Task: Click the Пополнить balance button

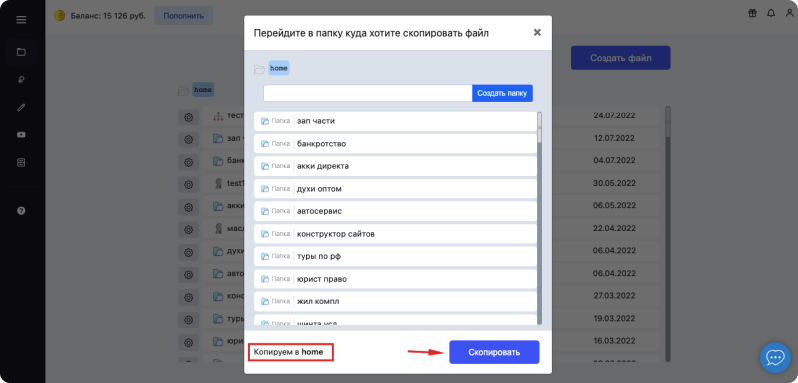Action: click(x=184, y=16)
